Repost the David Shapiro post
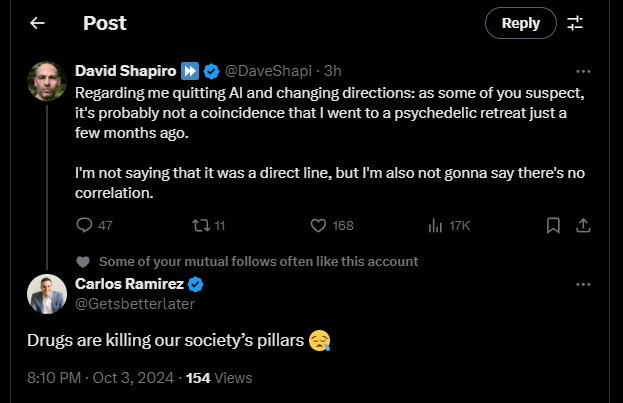Screen dimensions: 623x403 click(x=204, y=225)
